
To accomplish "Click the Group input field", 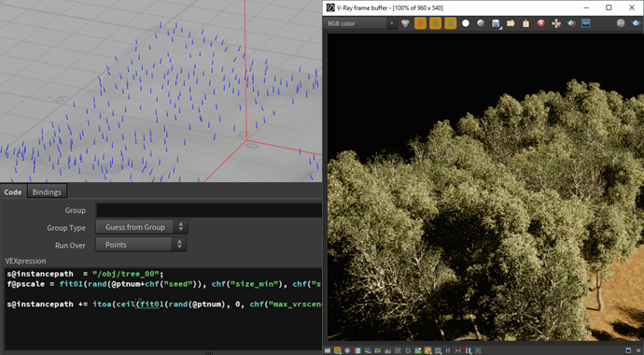I will point(209,210).
